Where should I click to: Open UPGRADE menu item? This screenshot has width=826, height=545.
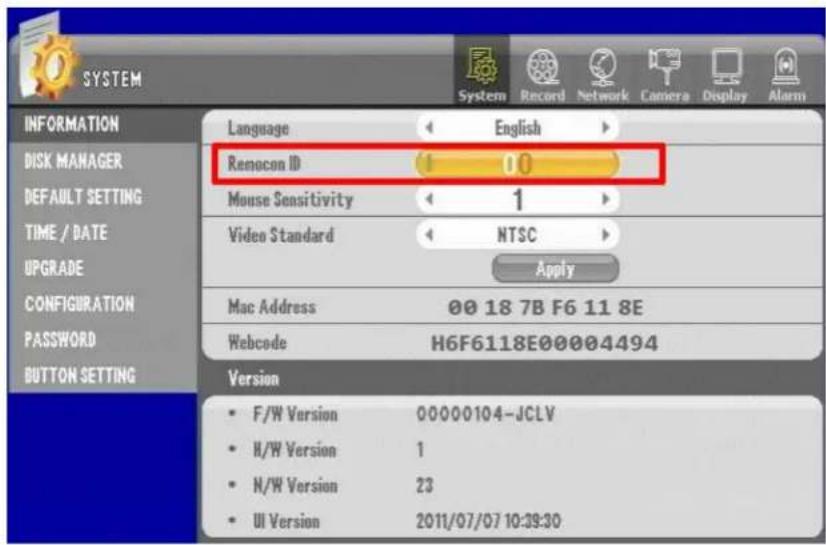pos(54,268)
